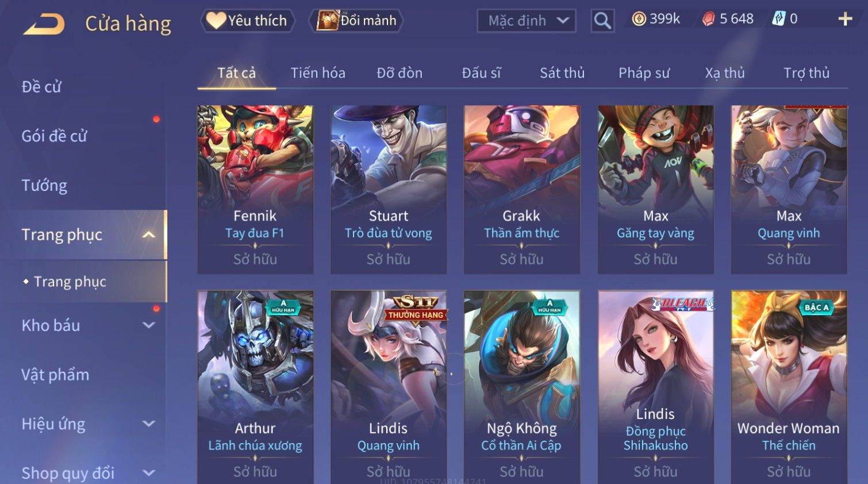Select the Sát thủ filter tab
This screenshot has width=868, height=484.
coord(562,73)
